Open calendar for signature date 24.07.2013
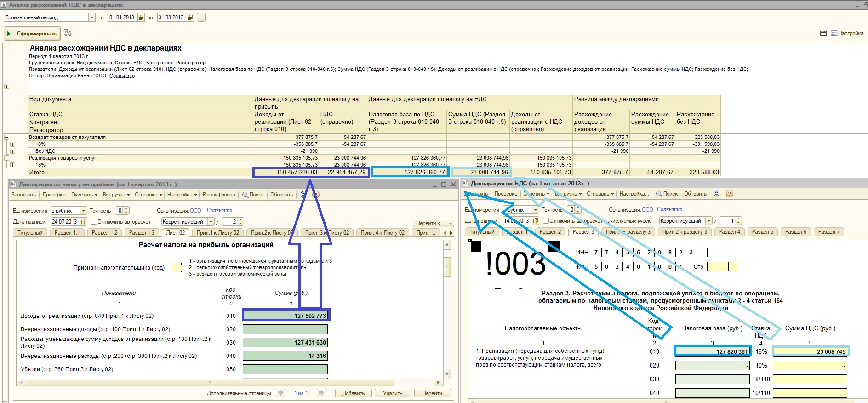Viewport: 868px width, 403px height. 83,222
